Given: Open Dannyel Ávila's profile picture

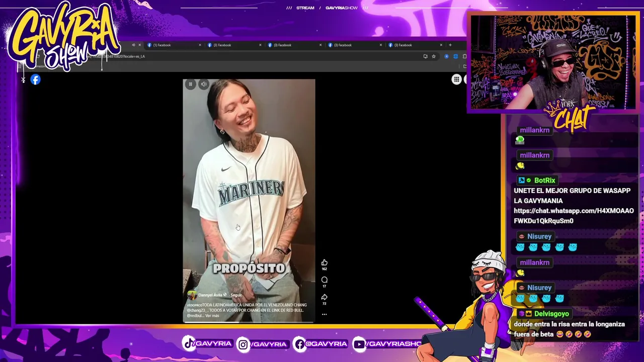Looking at the screenshot, I should (191, 295).
